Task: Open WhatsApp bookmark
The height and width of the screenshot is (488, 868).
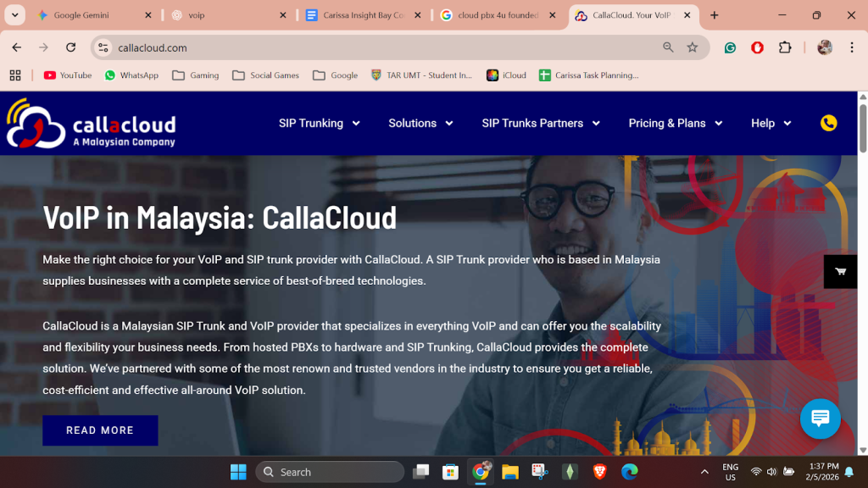Action: [x=131, y=75]
